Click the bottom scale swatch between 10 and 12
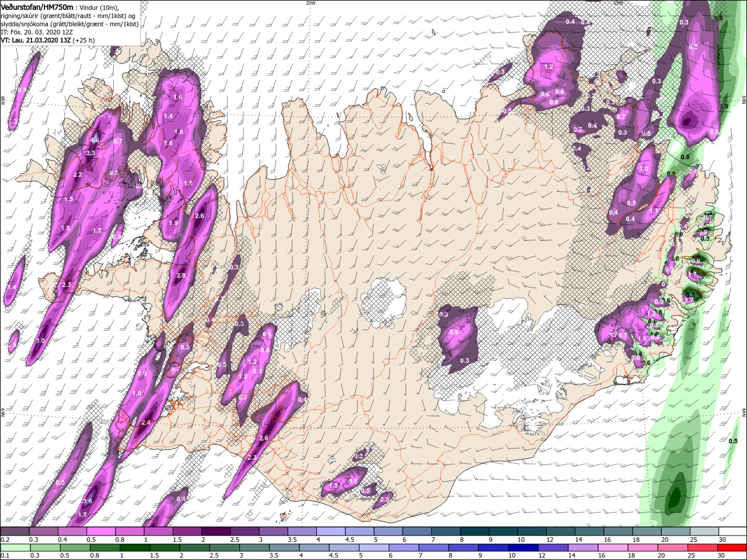 [522, 548]
